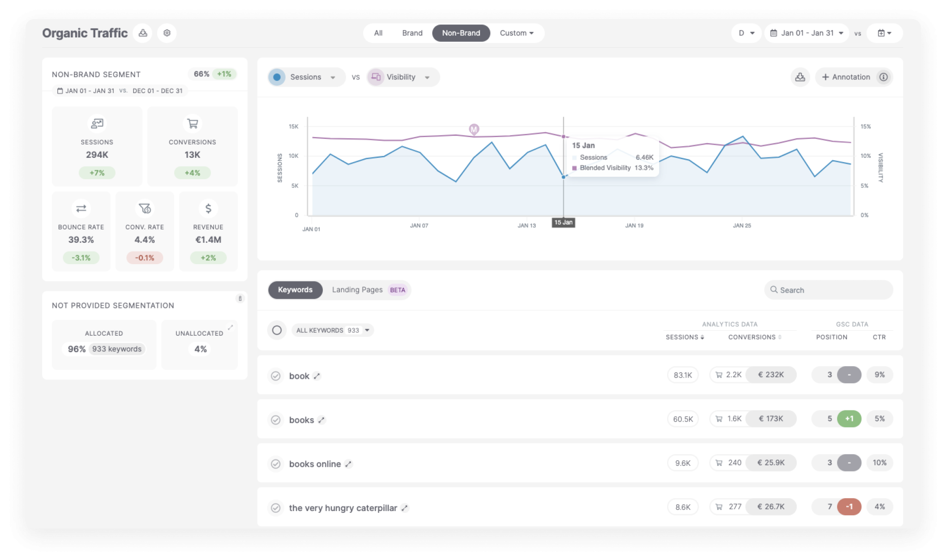
Task: Open the comparison calendar icon dropdown
Action: tap(884, 33)
